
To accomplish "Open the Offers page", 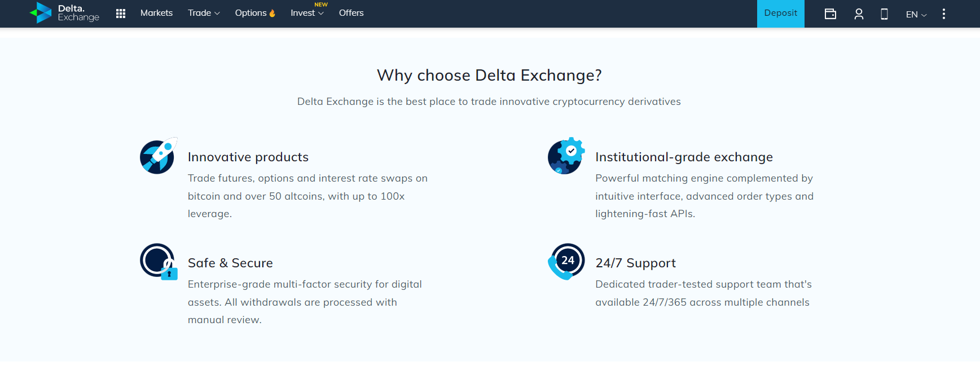I will click(351, 13).
